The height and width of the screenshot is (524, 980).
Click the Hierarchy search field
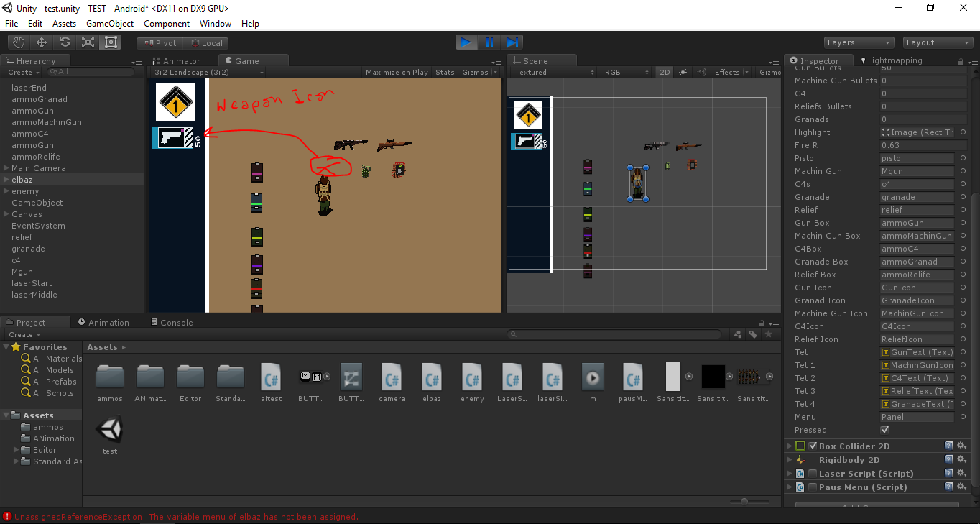click(x=90, y=73)
